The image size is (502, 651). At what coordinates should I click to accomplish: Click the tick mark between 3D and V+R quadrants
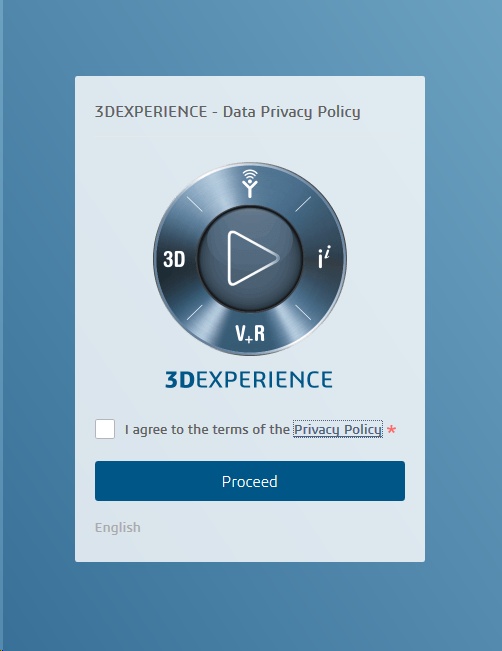click(x=194, y=313)
